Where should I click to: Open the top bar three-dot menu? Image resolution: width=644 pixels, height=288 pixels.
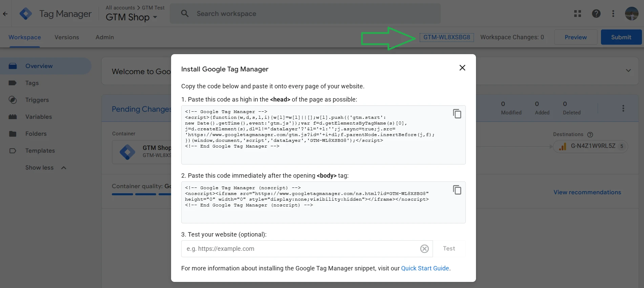pyautogui.click(x=613, y=14)
